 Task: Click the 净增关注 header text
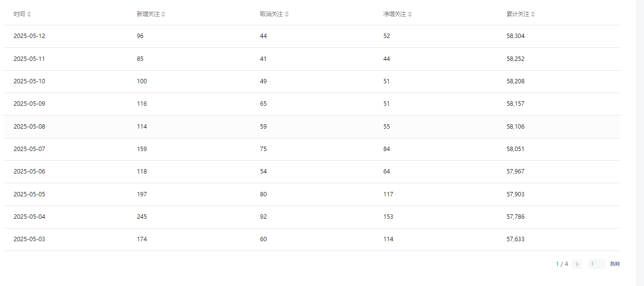click(x=394, y=14)
